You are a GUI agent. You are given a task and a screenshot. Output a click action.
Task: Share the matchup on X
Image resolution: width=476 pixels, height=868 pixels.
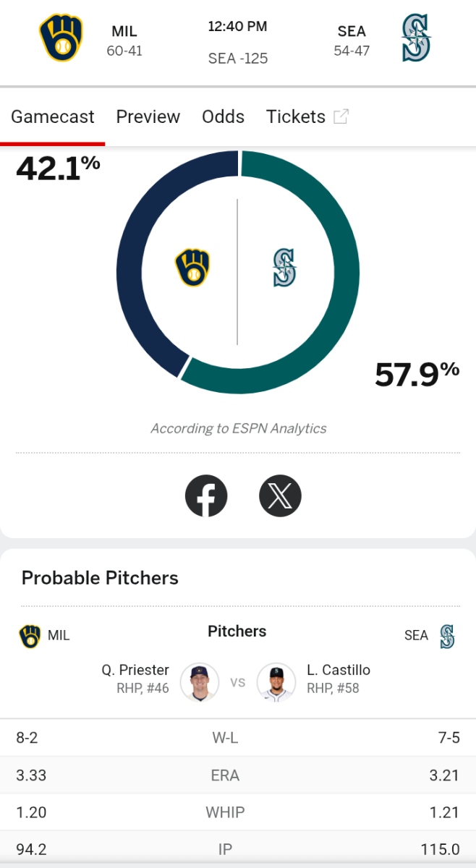coord(280,496)
